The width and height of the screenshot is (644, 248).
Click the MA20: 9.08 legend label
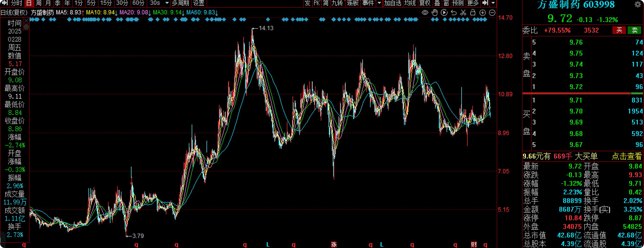pos(135,12)
